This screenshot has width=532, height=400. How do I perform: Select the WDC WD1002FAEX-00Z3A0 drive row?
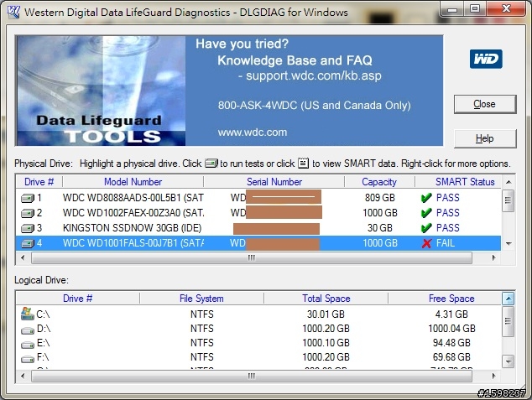pyautogui.click(x=258, y=213)
